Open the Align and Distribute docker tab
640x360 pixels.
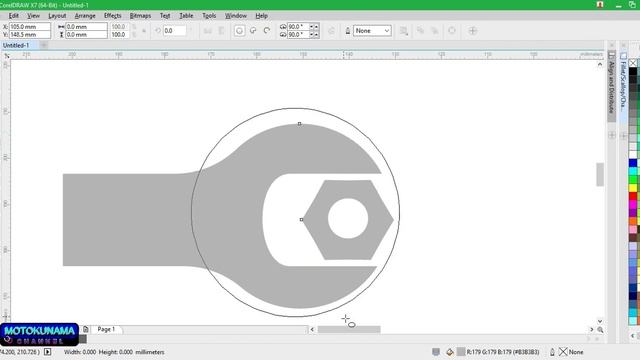point(611,87)
